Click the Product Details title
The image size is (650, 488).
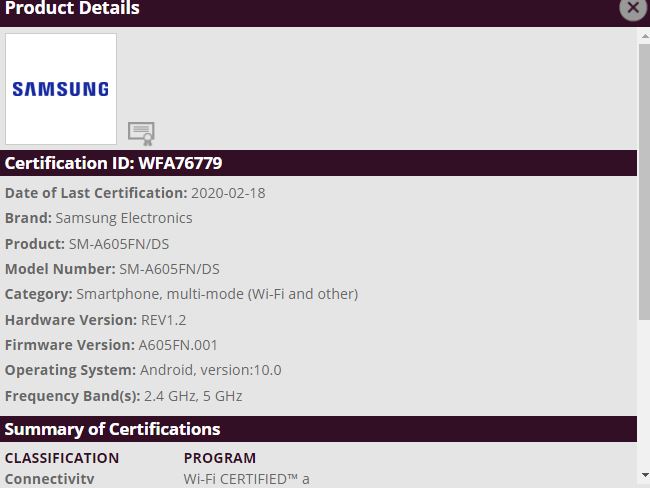73,9
